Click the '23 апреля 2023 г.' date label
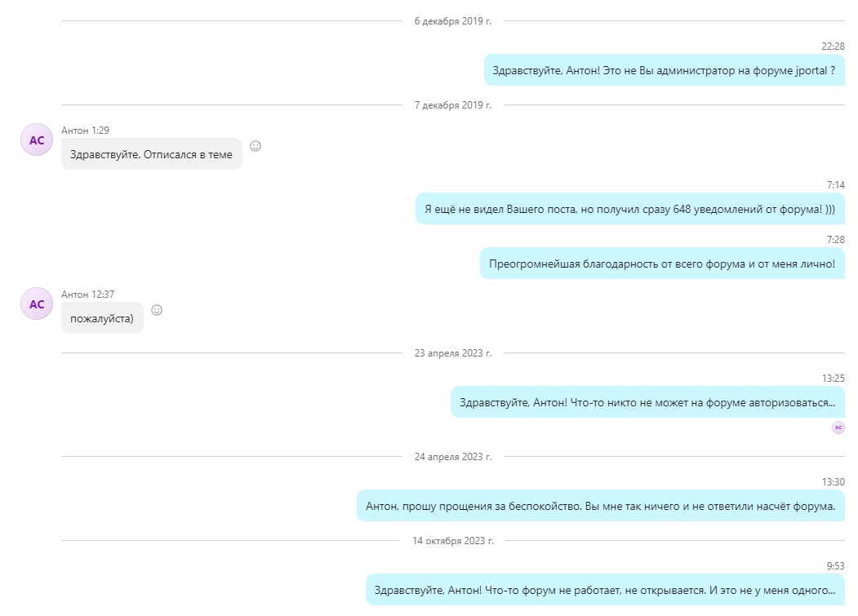 pyautogui.click(x=453, y=353)
